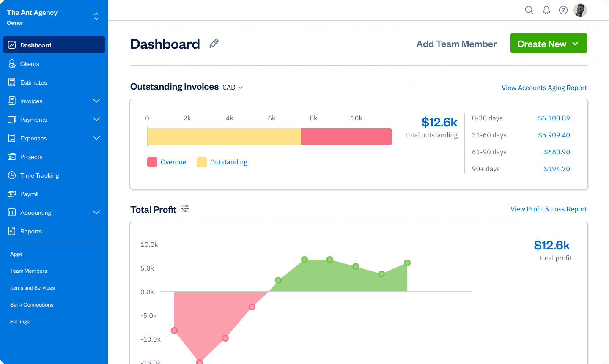Screen dimensions: 609x364
Task: Go to Reports in the sidebar
Action: click(31, 231)
